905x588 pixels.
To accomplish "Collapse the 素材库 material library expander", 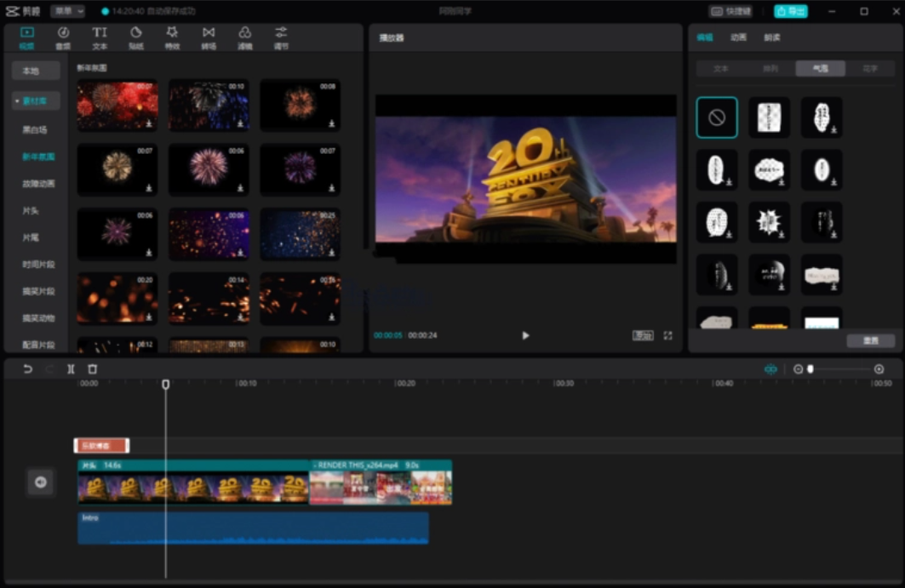I will (17, 101).
